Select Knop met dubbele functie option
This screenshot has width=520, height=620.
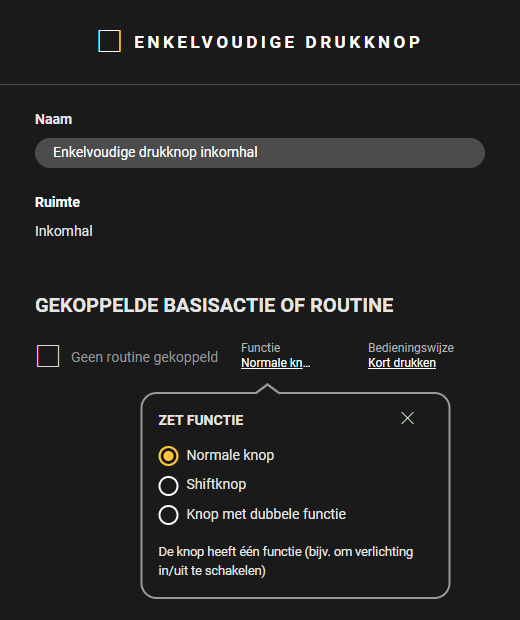pos(168,515)
